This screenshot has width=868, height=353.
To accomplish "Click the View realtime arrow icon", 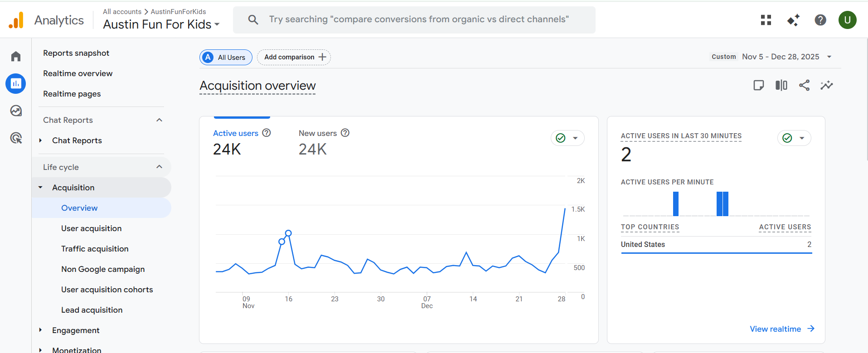I will [x=811, y=329].
